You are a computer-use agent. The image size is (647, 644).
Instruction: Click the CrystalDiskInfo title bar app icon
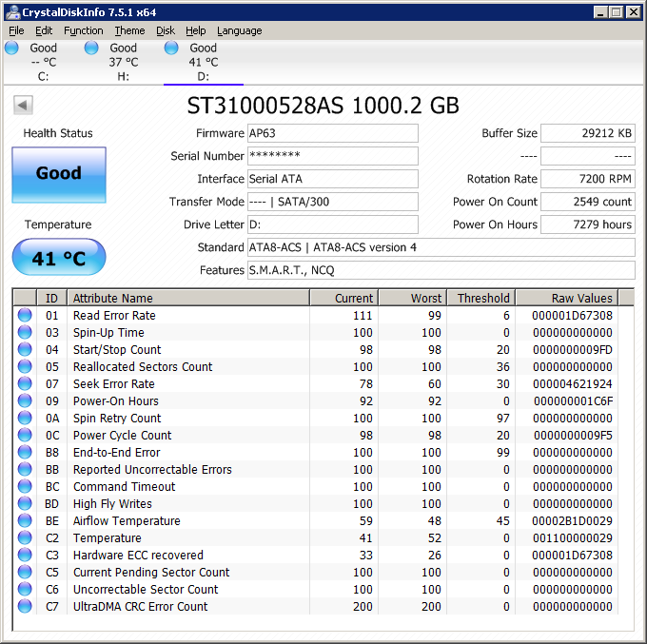click(x=12, y=12)
